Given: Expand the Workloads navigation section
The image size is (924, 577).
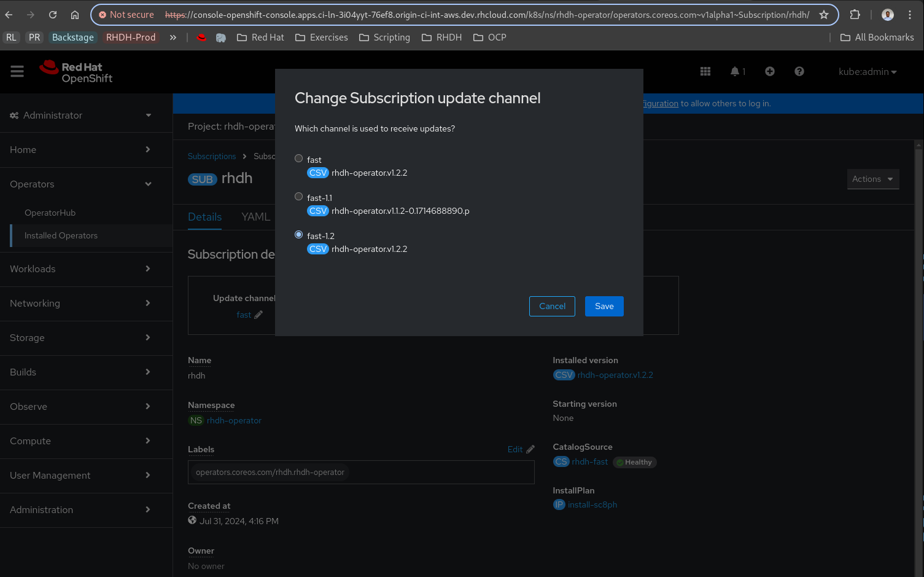Looking at the screenshot, I should [x=80, y=269].
